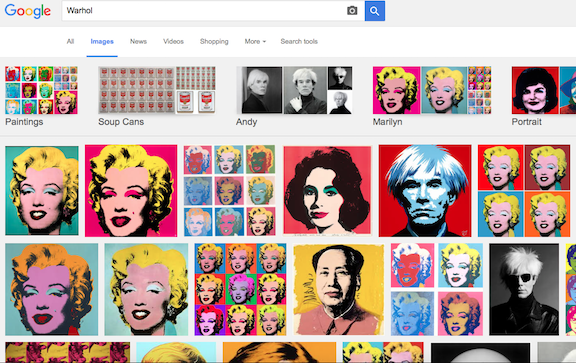Open the blue-faced Warhol self-portrait on red

pos(425,190)
